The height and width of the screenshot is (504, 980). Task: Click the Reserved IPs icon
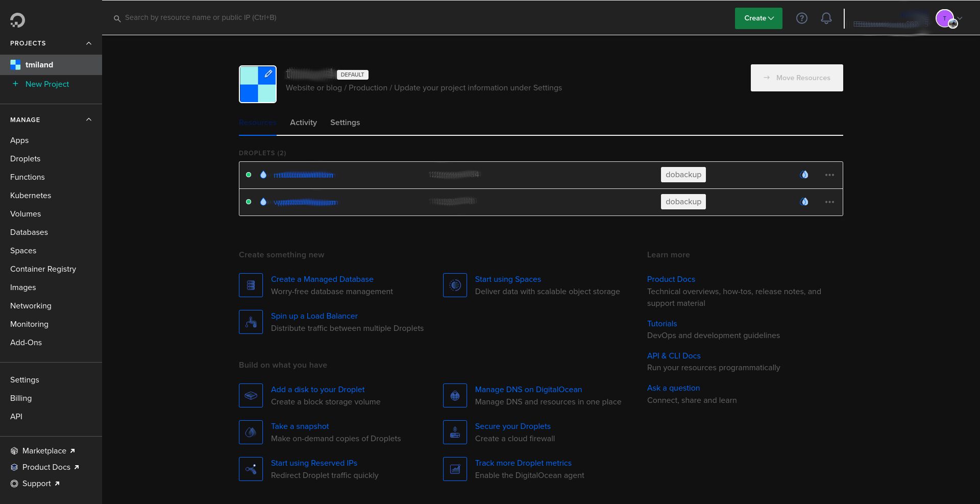tap(251, 469)
